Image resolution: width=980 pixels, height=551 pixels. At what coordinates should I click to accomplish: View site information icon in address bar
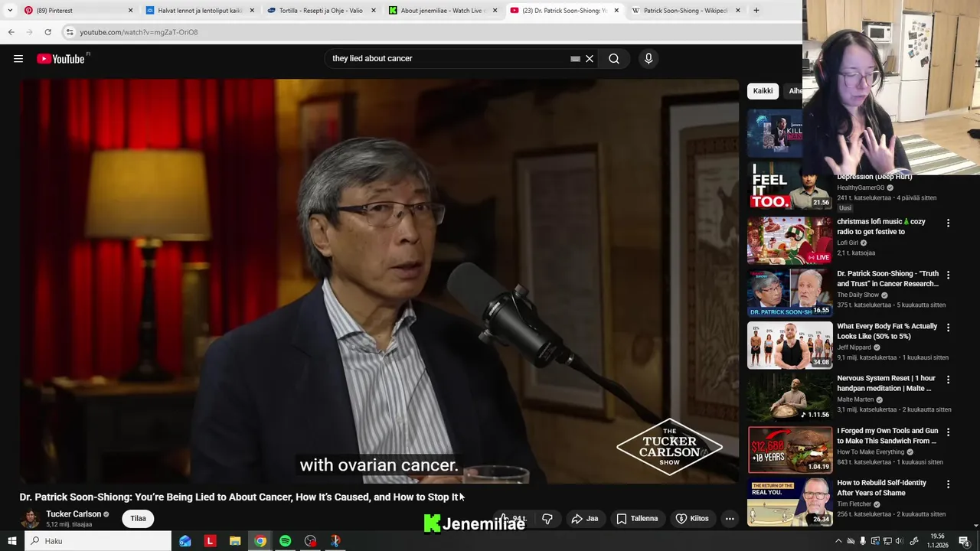click(x=69, y=32)
